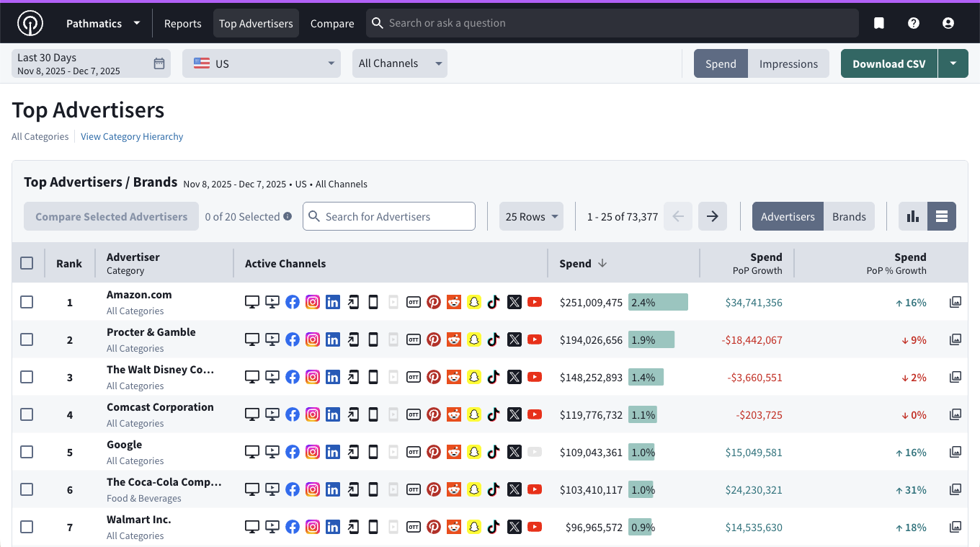This screenshot has width=980, height=547.
Task: Click Pinterest icon in Comcast Corporation row
Action: pyautogui.click(x=434, y=414)
